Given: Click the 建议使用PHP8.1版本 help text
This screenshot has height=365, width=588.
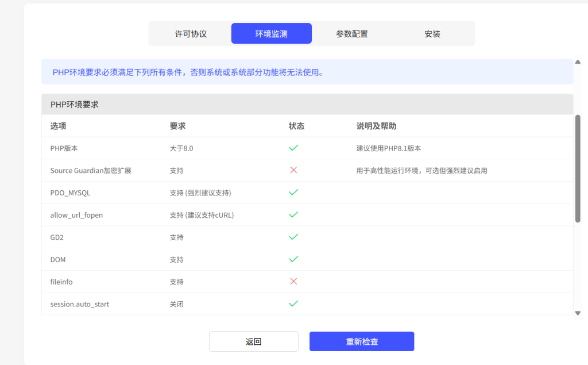Looking at the screenshot, I should point(389,148).
